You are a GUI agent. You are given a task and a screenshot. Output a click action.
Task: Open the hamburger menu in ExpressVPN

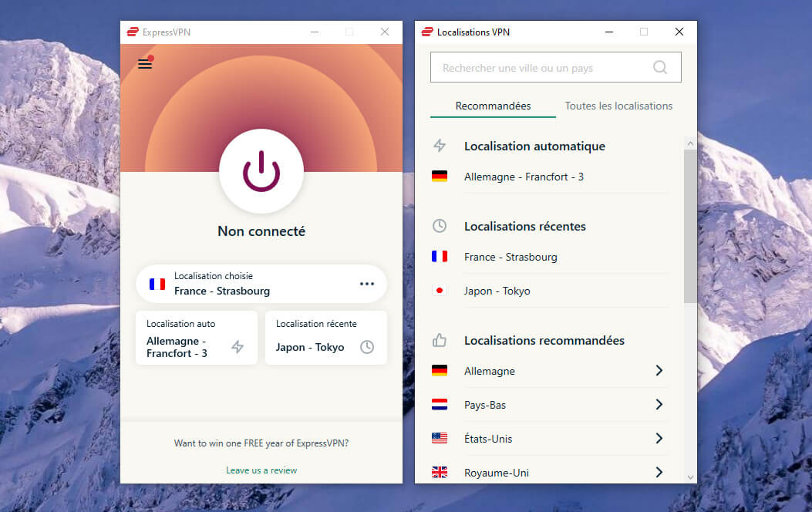click(145, 64)
